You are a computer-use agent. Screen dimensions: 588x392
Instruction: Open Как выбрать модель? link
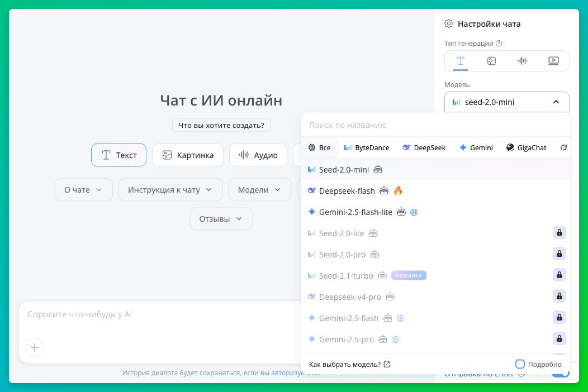(349, 364)
